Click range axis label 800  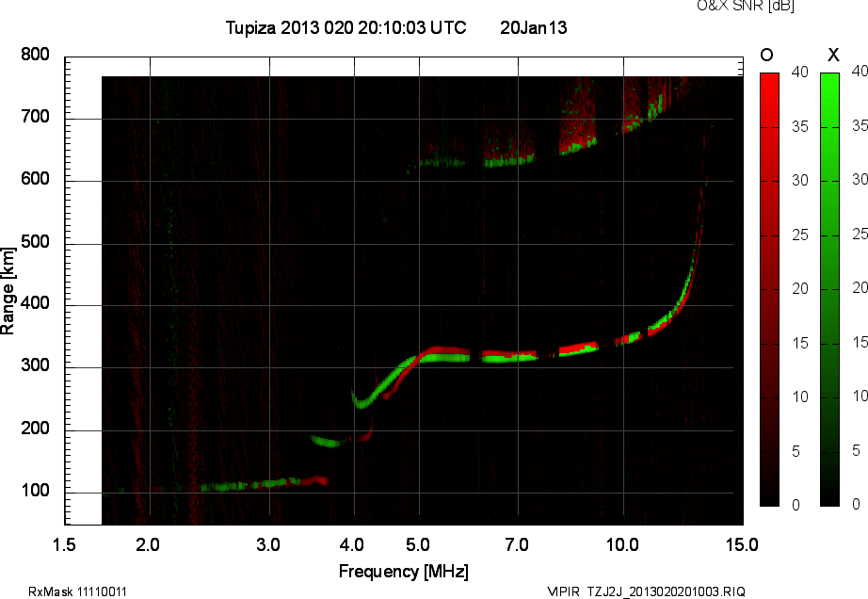coord(35,55)
